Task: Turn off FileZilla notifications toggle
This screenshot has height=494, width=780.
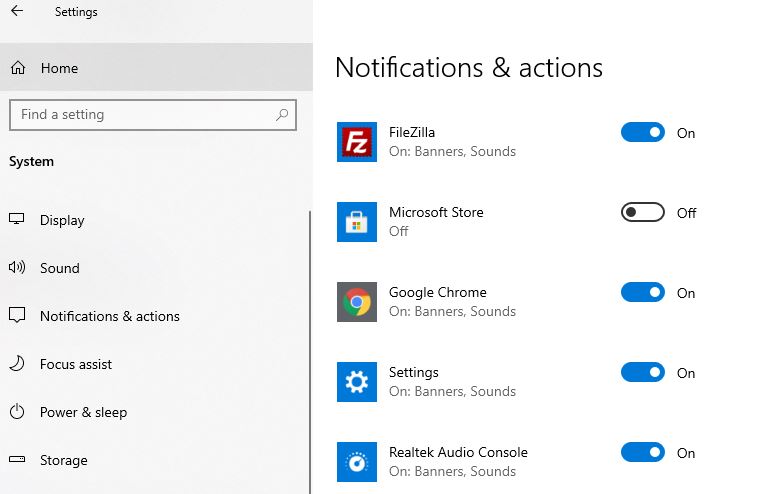Action: coord(643,132)
